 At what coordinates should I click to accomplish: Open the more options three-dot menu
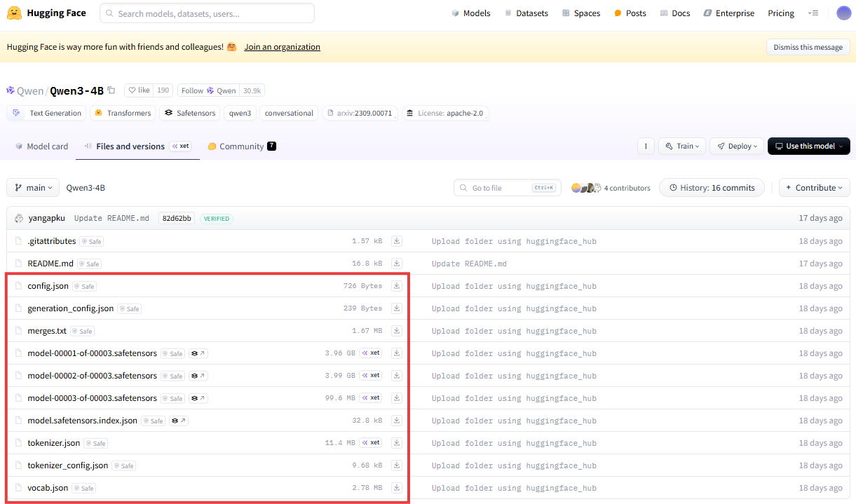(646, 147)
